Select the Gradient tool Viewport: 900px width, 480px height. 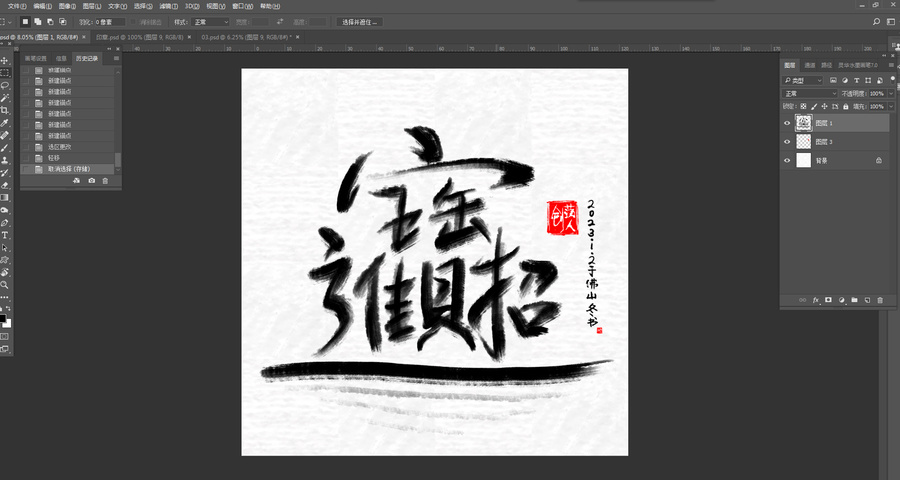point(5,198)
